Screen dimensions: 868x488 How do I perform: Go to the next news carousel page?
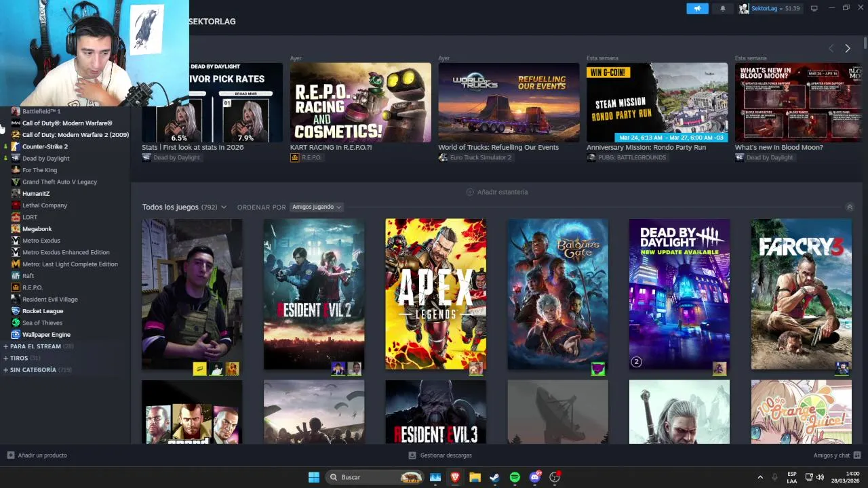pyautogui.click(x=847, y=48)
